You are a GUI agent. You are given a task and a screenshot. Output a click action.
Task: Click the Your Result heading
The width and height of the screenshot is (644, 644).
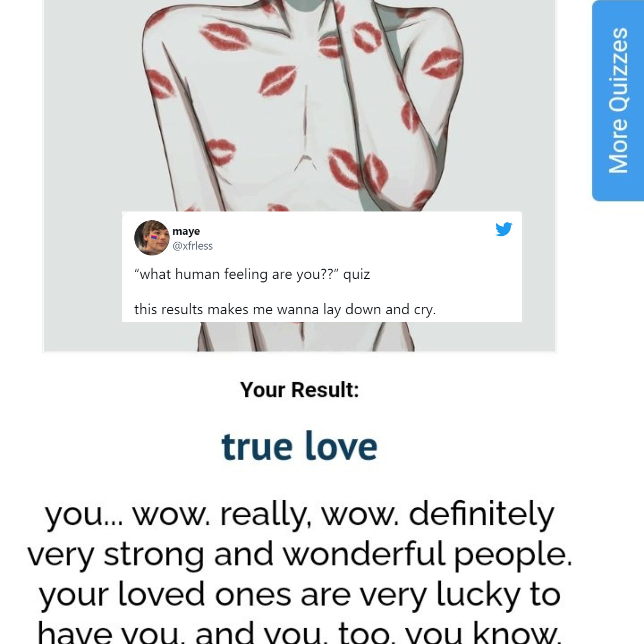coord(299,390)
